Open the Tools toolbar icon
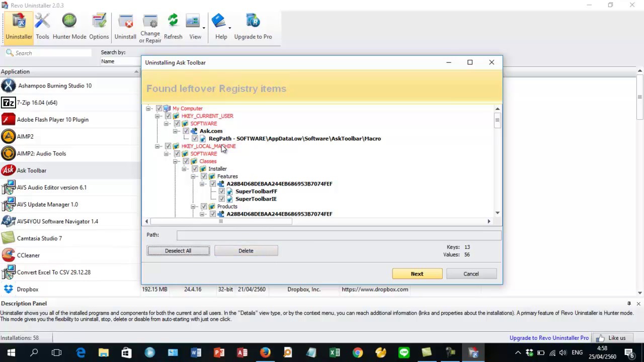644x362 pixels. (x=42, y=27)
